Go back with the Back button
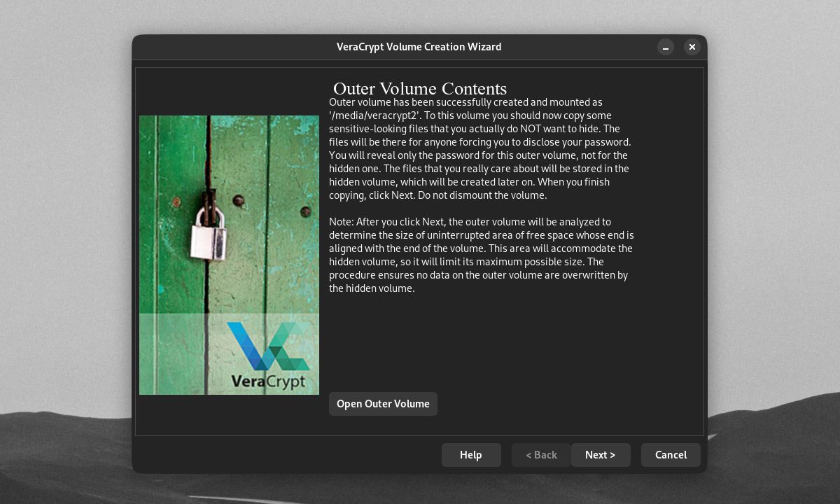This screenshot has height=504, width=840. 541,455
